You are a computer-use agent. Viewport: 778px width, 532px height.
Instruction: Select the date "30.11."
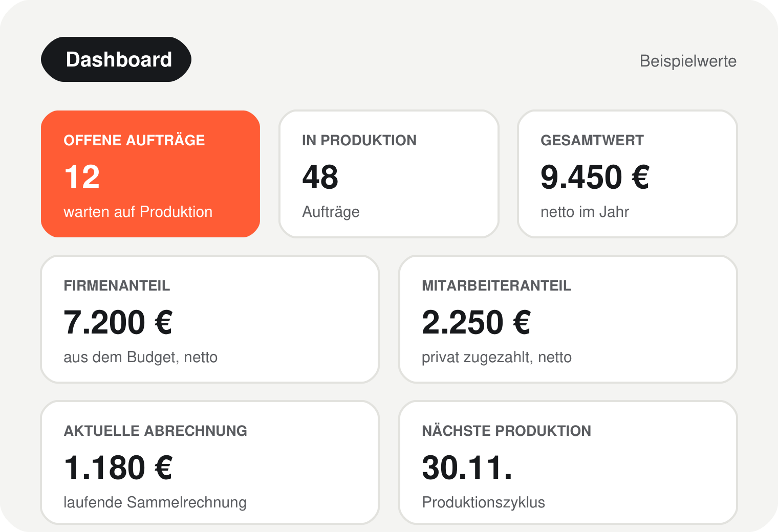click(x=467, y=468)
